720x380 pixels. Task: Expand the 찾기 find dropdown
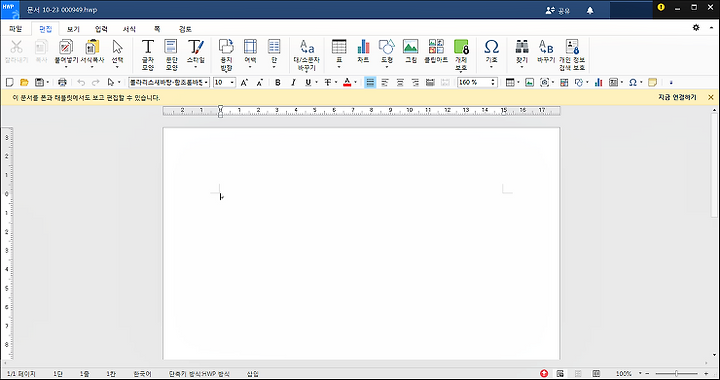click(522, 67)
